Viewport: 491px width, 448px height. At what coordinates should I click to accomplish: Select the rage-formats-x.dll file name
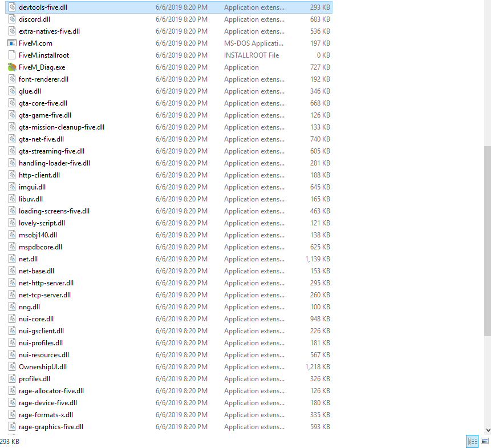click(x=46, y=415)
